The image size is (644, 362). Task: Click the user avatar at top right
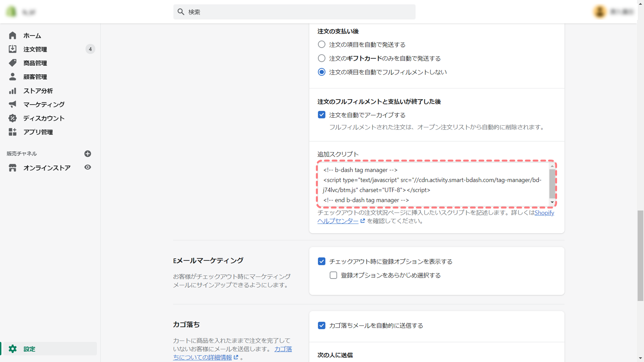[600, 12]
